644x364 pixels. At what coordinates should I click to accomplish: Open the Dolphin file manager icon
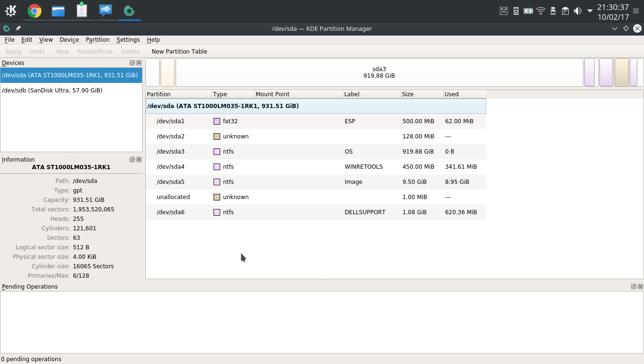(58, 10)
